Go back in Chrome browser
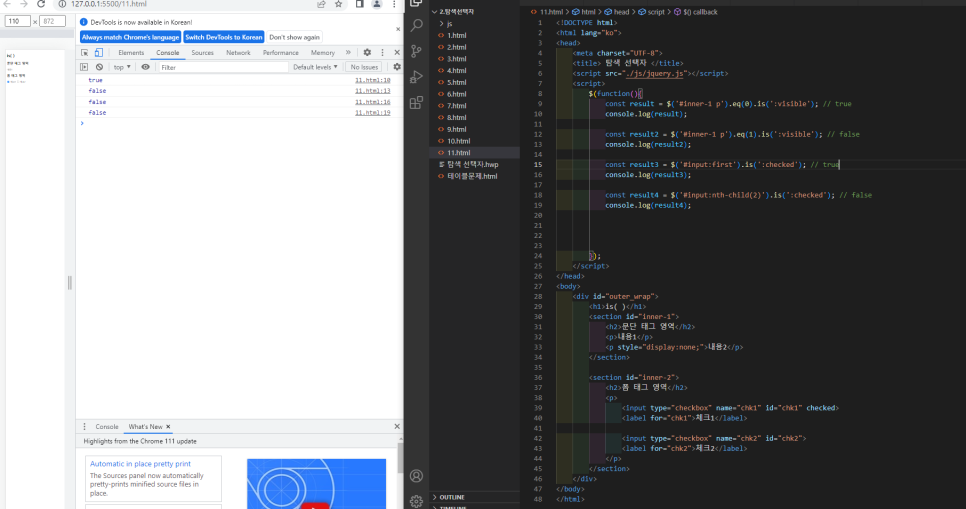This screenshot has height=509, width=966. point(7,4)
